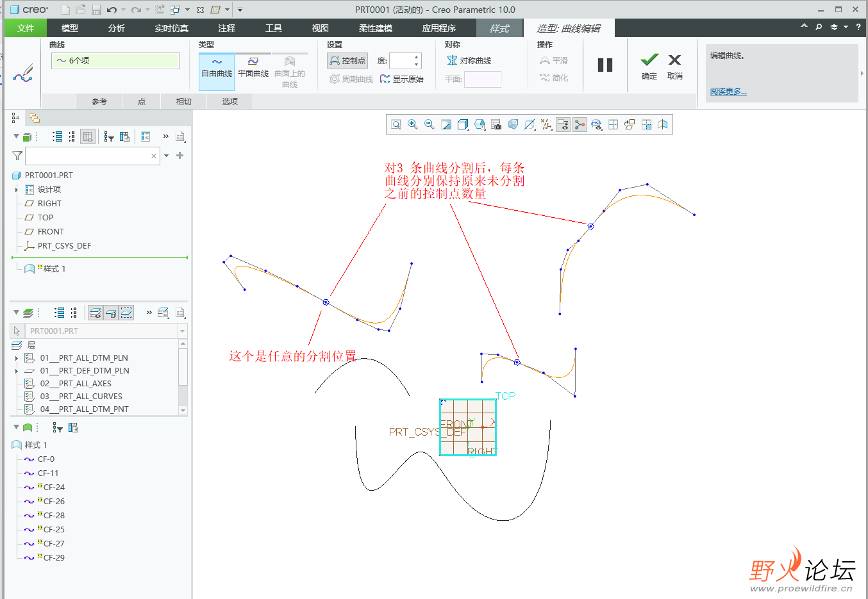Image resolution: width=868 pixels, height=599 pixels.
Task: Click the Zoom Out magnifier icon
Action: coord(430,125)
